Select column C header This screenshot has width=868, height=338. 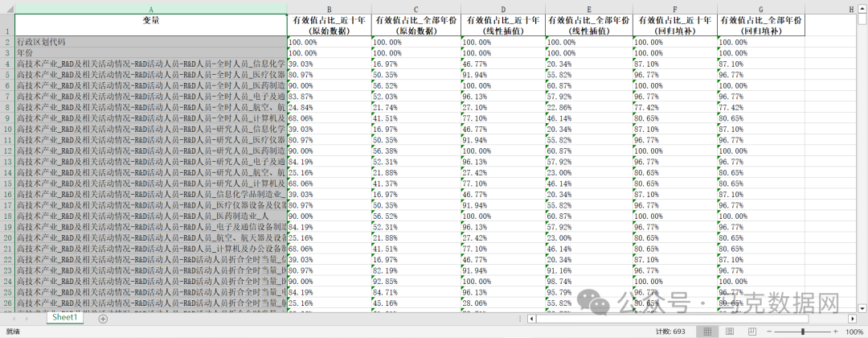[x=416, y=8]
